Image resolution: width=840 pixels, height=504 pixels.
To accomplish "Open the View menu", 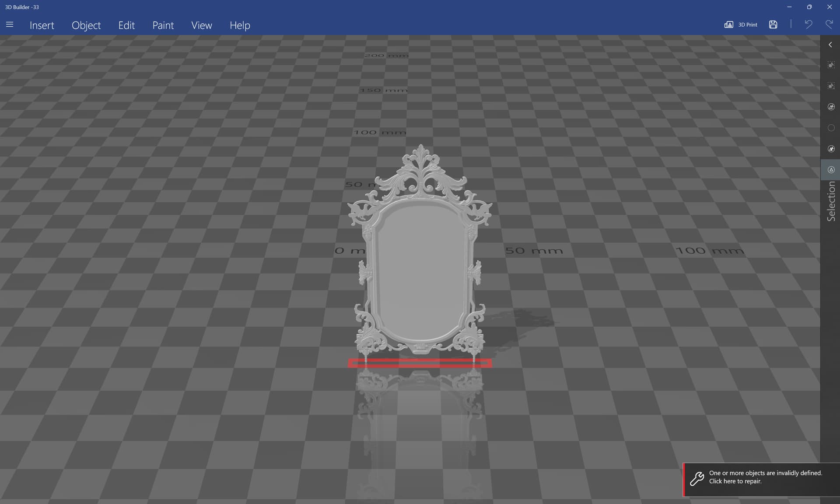I will tap(202, 25).
